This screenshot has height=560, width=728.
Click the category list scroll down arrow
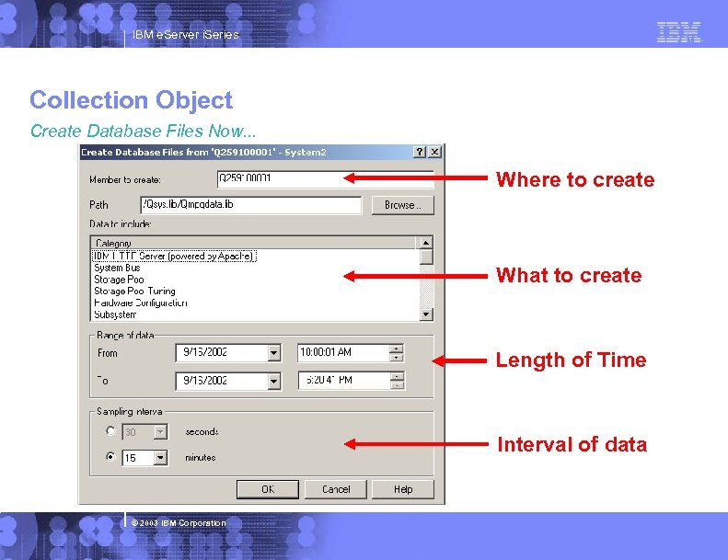pos(426,314)
